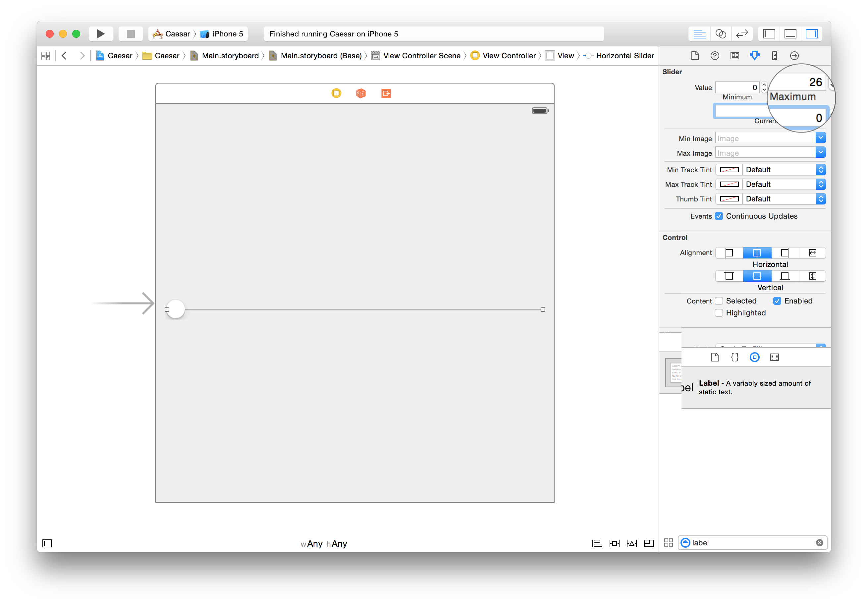Set horizontal alignment to left

[x=729, y=253]
